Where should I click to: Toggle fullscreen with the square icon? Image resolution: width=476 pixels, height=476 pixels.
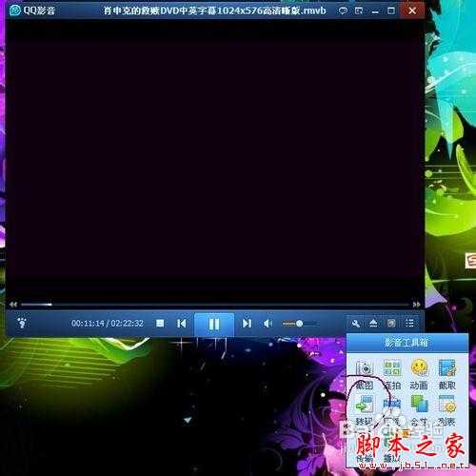[x=391, y=324]
